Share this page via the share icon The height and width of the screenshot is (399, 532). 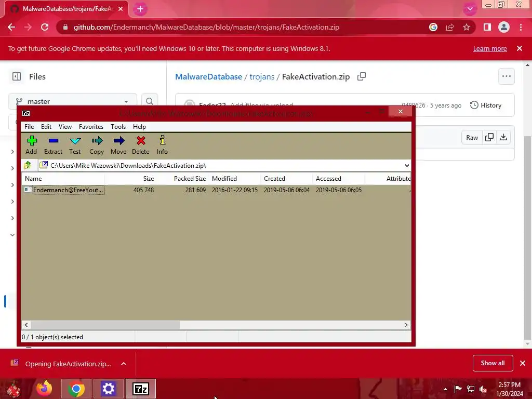pos(450,27)
